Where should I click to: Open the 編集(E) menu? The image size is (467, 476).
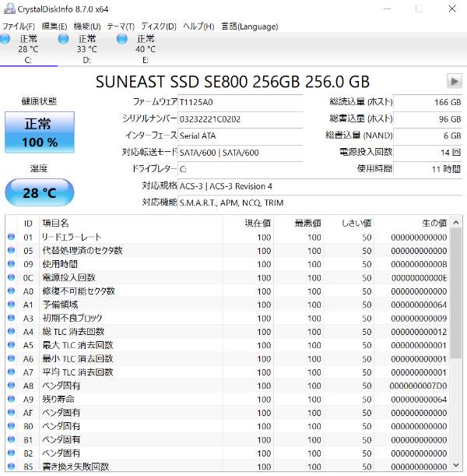tap(54, 26)
